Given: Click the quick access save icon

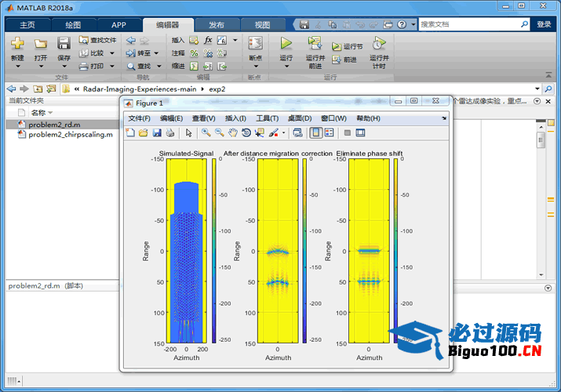Looking at the screenshot, I should tap(304, 24).
